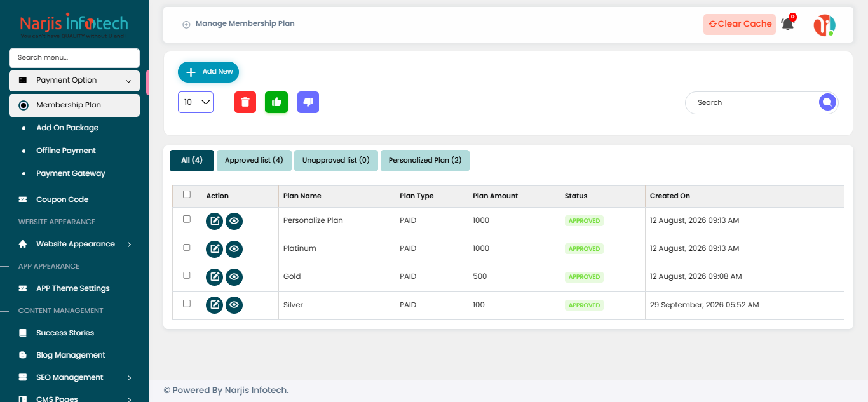
Task: Open the Personalized Plan (2) tab
Action: point(425,161)
